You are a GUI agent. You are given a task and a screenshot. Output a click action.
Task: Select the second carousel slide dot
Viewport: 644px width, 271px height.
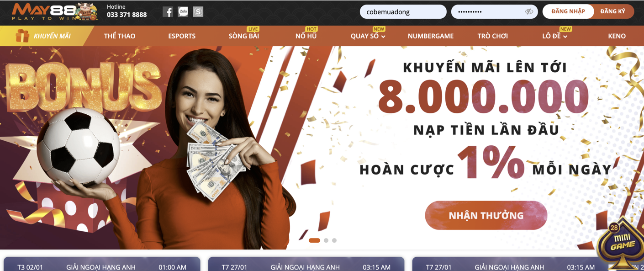326,240
